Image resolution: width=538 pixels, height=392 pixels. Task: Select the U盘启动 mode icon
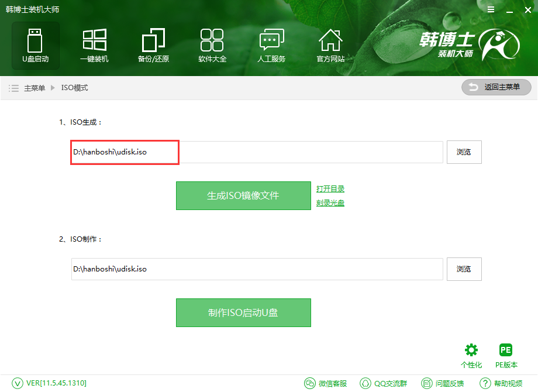[35, 45]
